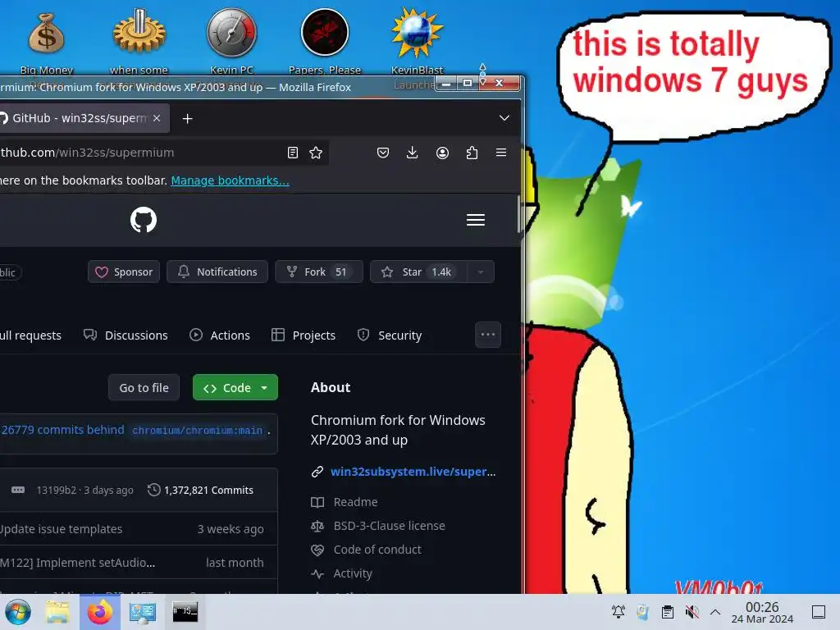Screen dimensions: 840x630
Task: Expand the dropdown next to Star
Action: [x=481, y=272]
